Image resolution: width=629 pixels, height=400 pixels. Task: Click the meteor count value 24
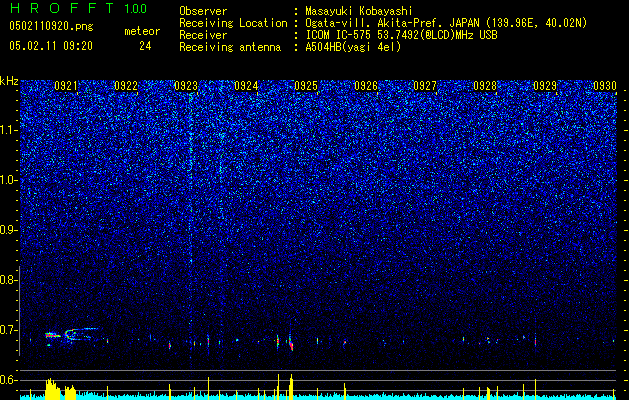tap(145, 46)
